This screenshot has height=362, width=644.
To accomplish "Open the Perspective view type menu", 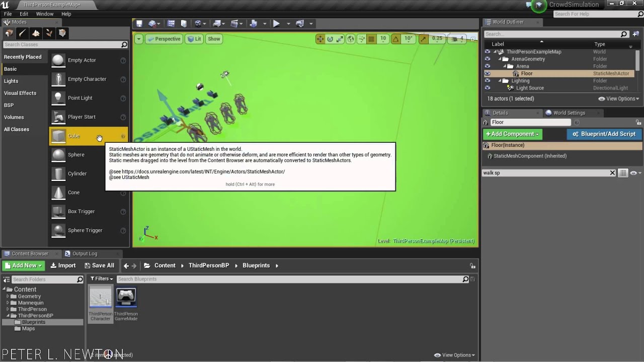I will point(164,39).
